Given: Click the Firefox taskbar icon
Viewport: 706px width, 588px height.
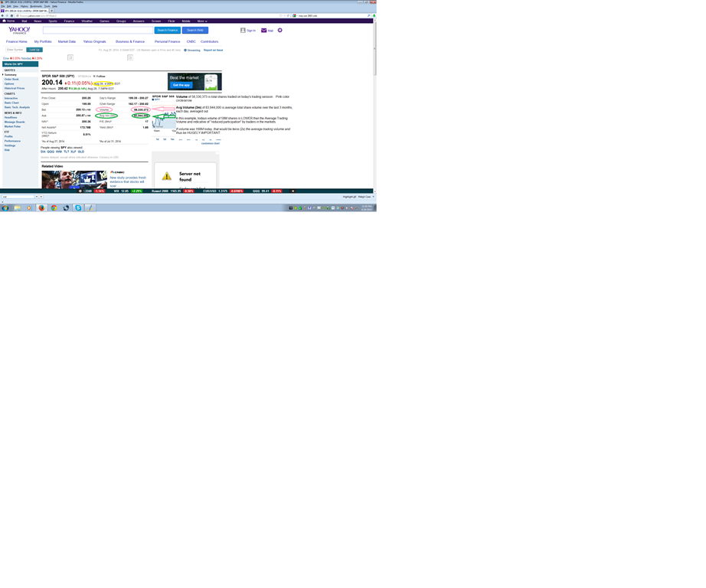Looking at the screenshot, I should pyautogui.click(x=41, y=207).
